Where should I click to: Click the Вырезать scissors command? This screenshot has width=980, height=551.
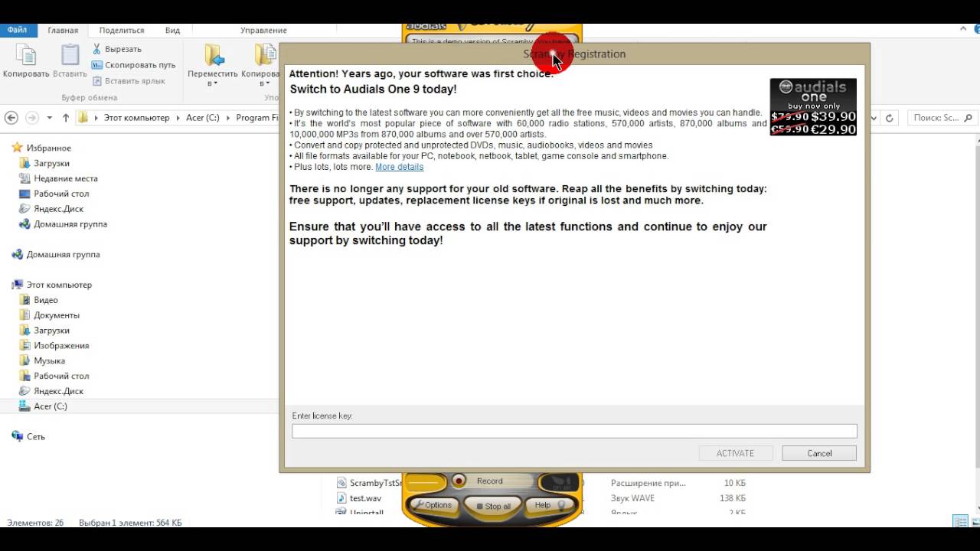click(x=116, y=49)
